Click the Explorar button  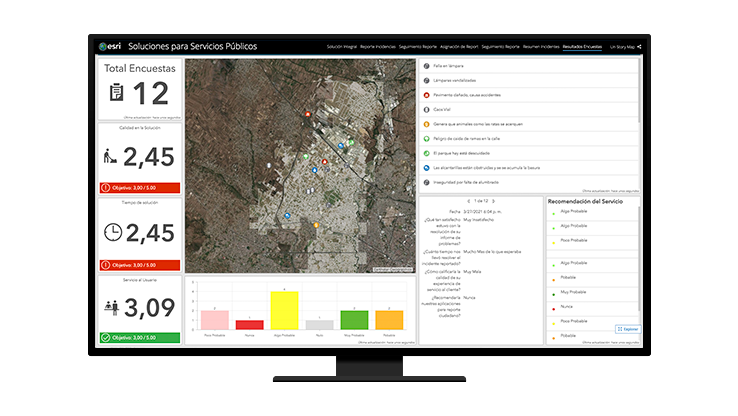point(628,328)
